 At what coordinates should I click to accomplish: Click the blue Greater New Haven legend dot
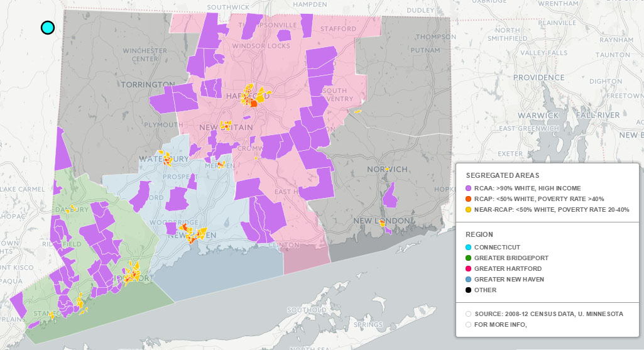pos(469,279)
